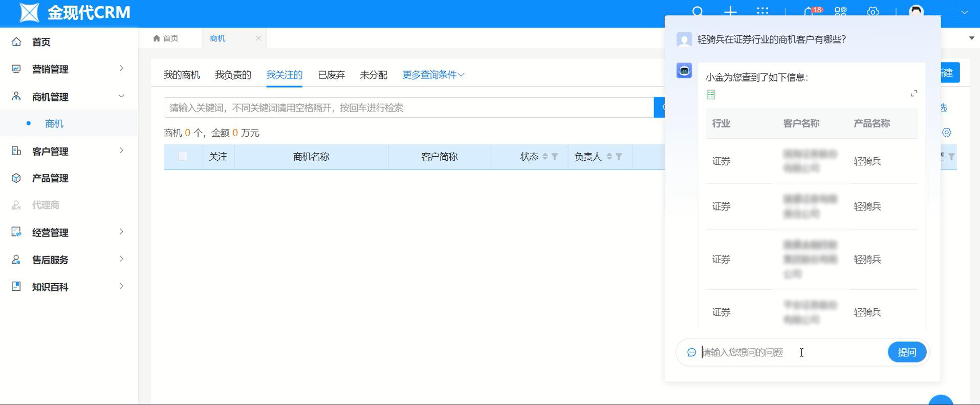This screenshot has width=980, height=405.
Task: Expand the chat result table to fullscreen
Action: coord(913,94)
